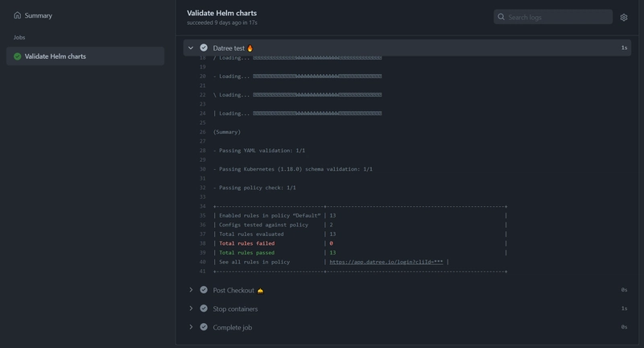Click the green success icon beside Validate Helm charts

click(x=17, y=56)
